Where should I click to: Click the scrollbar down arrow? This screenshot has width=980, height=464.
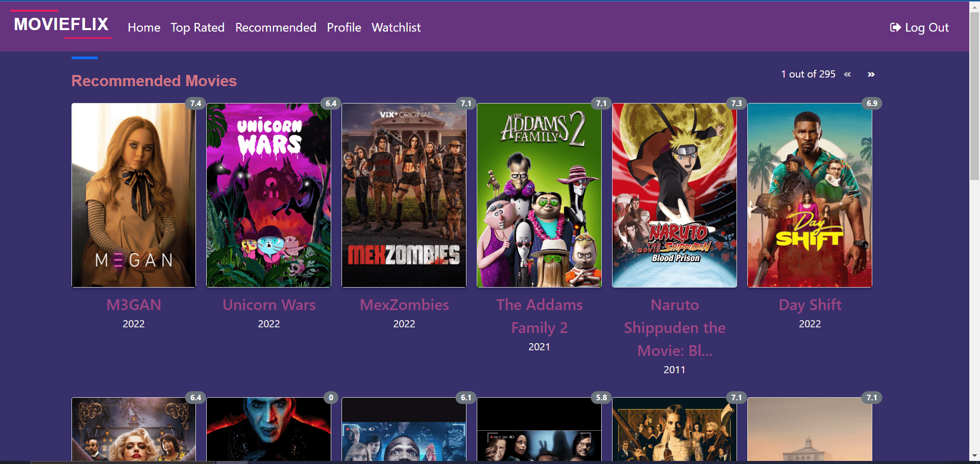pos(974,455)
